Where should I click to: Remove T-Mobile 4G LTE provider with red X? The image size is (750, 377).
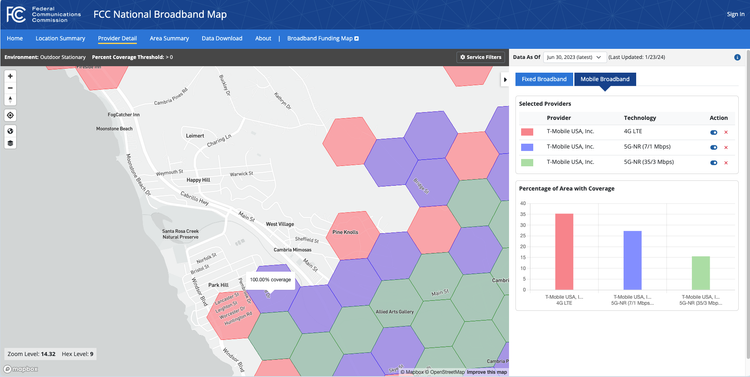tap(726, 133)
